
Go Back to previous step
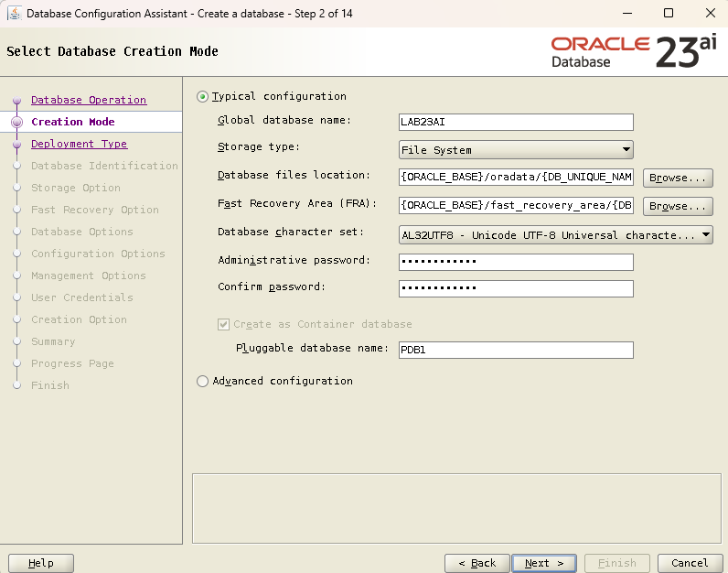(x=477, y=563)
